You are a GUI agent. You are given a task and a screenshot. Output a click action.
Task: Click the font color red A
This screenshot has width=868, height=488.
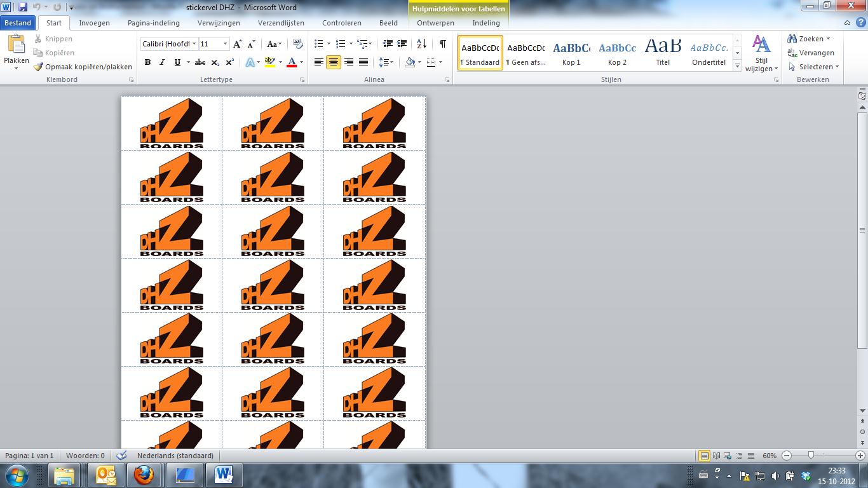point(292,62)
